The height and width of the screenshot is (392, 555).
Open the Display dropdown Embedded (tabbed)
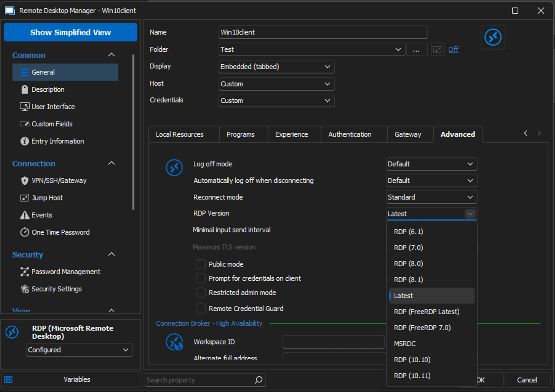tap(276, 67)
